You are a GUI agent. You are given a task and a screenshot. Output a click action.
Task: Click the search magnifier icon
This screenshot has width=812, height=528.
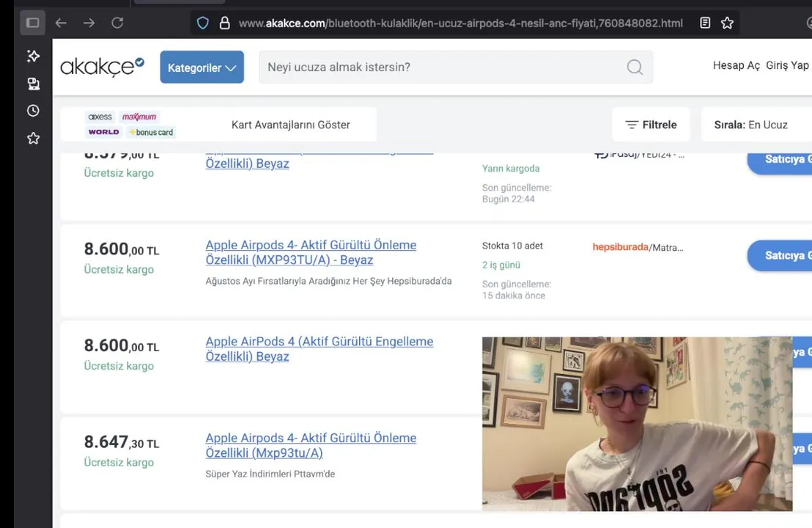coord(635,67)
